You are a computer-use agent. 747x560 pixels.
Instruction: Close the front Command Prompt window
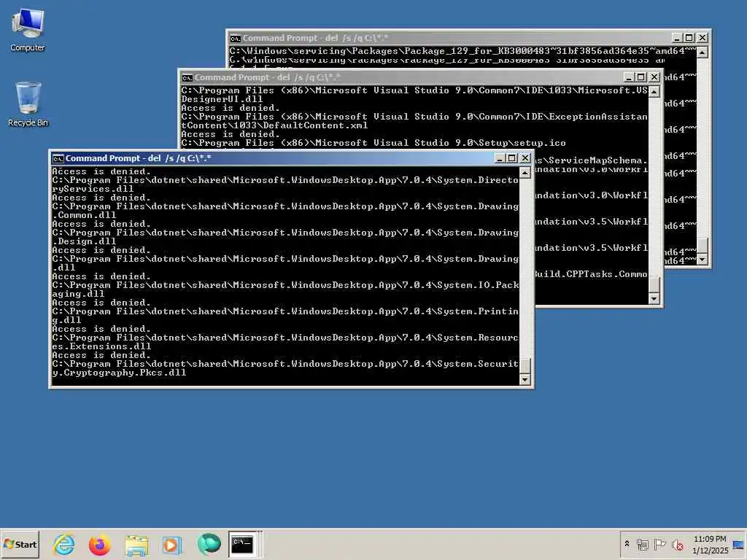pyautogui.click(x=525, y=158)
